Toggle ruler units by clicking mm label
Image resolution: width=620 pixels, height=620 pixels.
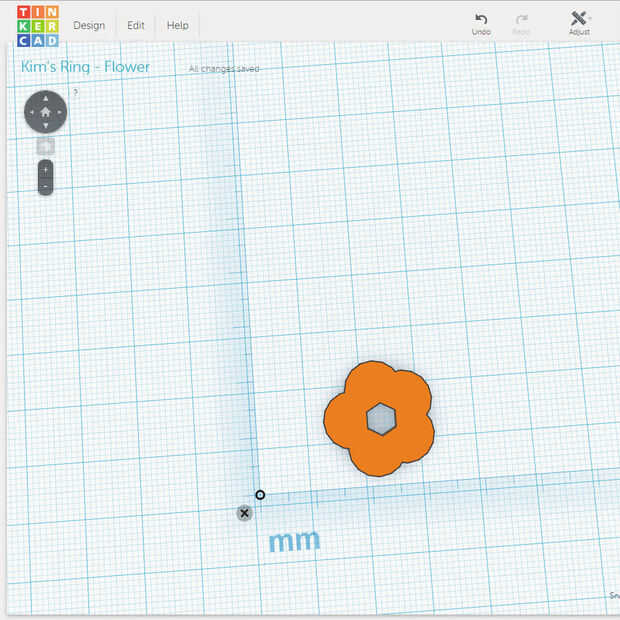[294, 541]
